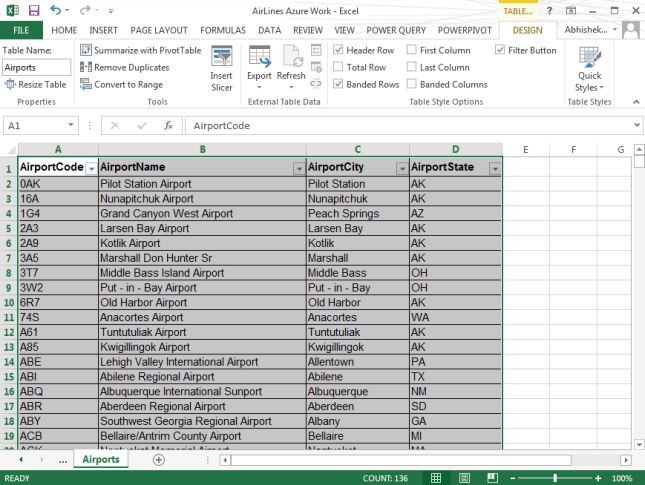Toggle the Filter Button checkbox

click(x=500, y=50)
